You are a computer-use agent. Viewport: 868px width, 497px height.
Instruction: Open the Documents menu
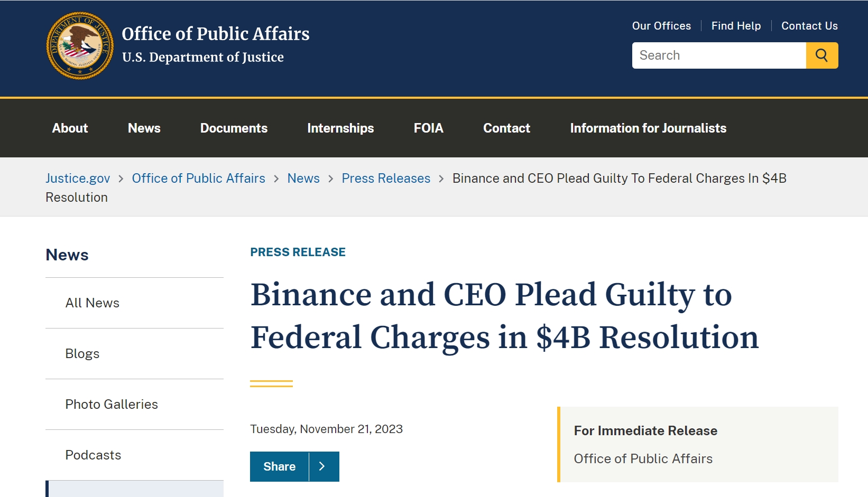click(234, 128)
